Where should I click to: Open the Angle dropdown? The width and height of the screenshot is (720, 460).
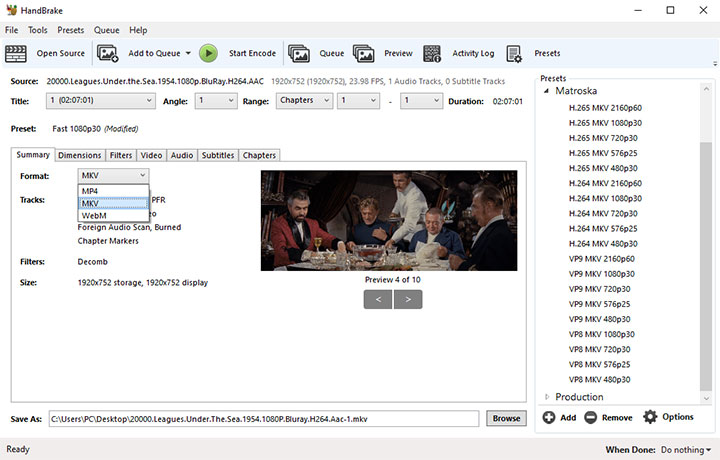click(x=216, y=101)
